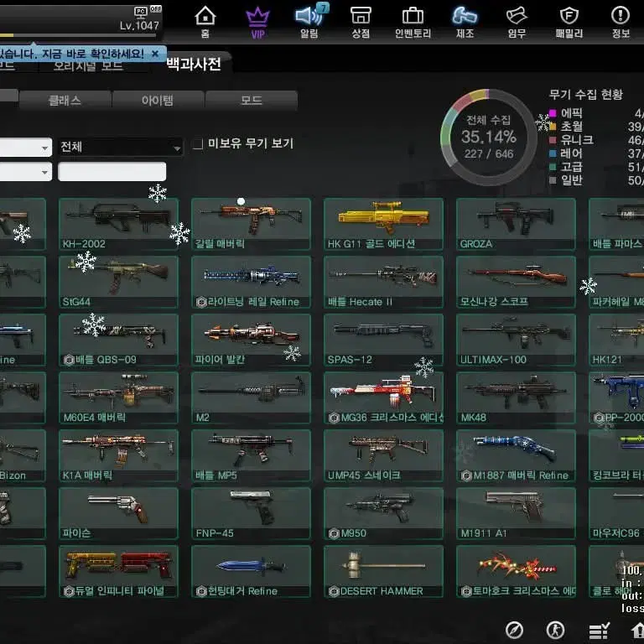Select the HK121 weapon card
The image size is (644, 644).
616,340
